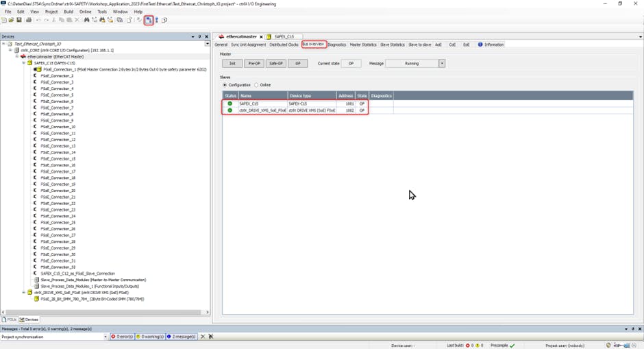Open the Project synchronization dropdown
Viewport: 644px width, 349px height.
106,337
